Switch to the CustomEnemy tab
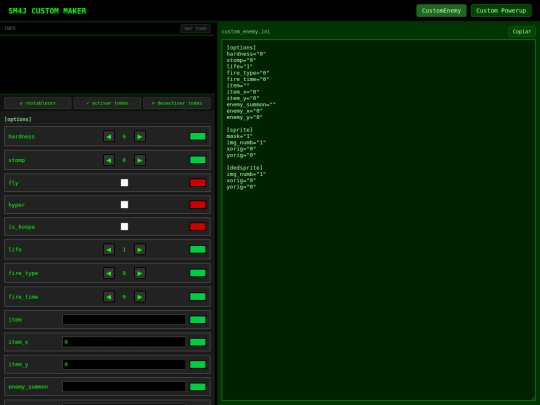The width and height of the screenshot is (540, 405). coord(441,11)
